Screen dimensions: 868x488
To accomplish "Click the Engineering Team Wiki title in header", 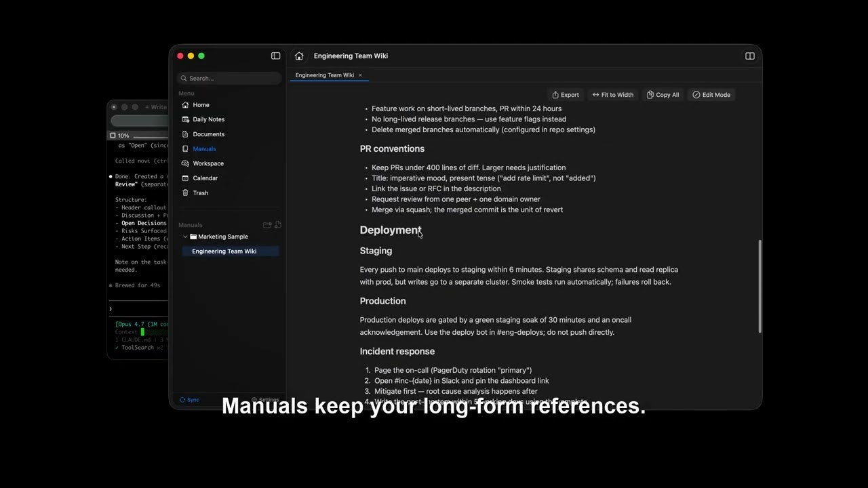I will point(351,56).
